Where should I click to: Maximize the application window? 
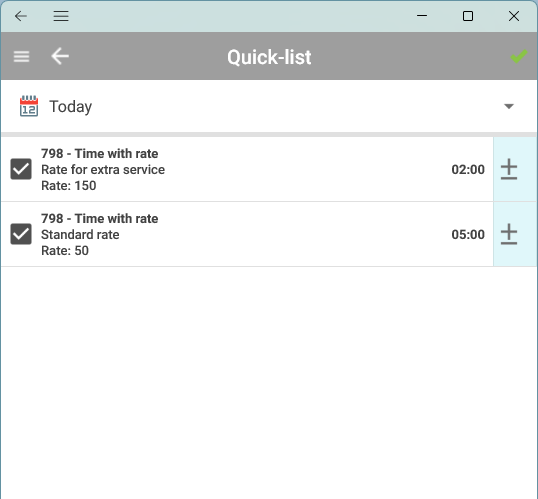468,16
